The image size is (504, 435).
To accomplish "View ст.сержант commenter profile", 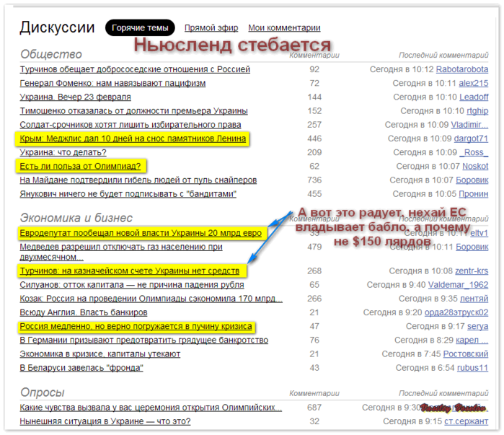I will click(x=466, y=421).
